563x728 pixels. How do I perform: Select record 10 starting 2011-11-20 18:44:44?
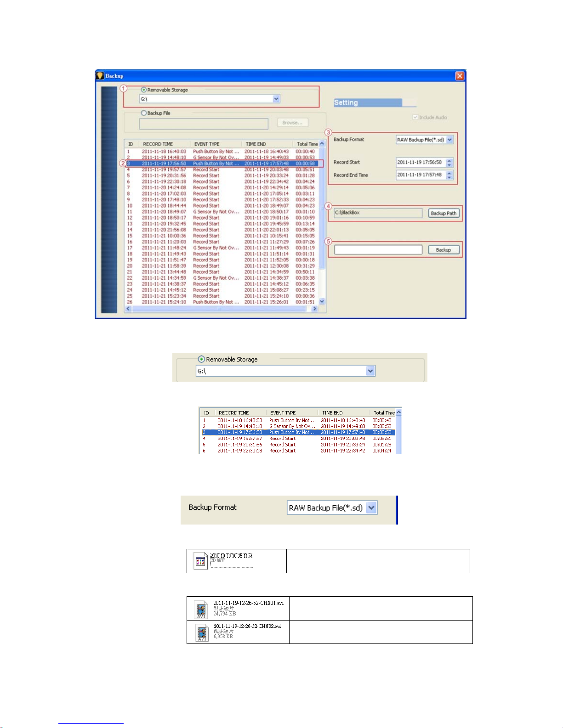222,206
